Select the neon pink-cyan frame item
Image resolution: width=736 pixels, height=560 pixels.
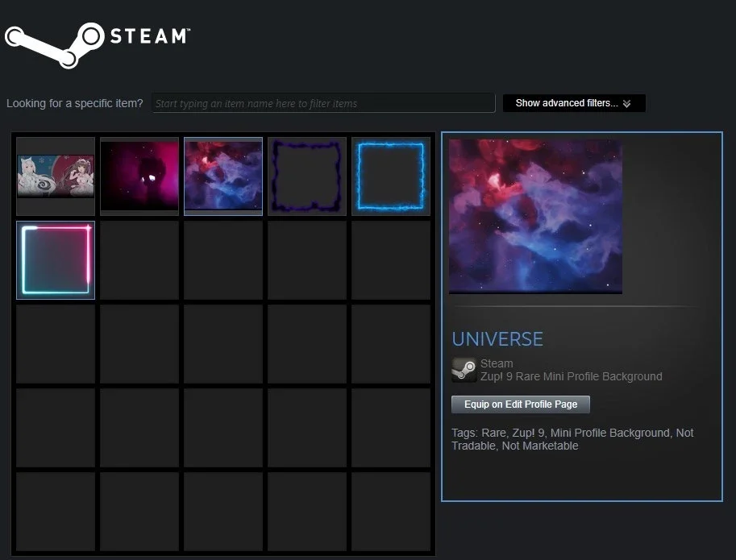(56, 259)
